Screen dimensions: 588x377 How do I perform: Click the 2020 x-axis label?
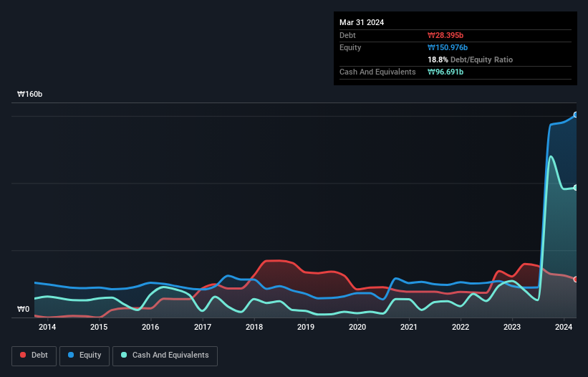pyautogui.click(x=357, y=327)
